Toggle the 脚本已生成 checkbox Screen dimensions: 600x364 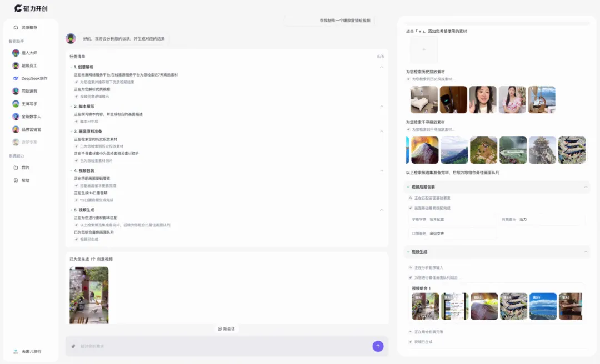click(77, 122)
